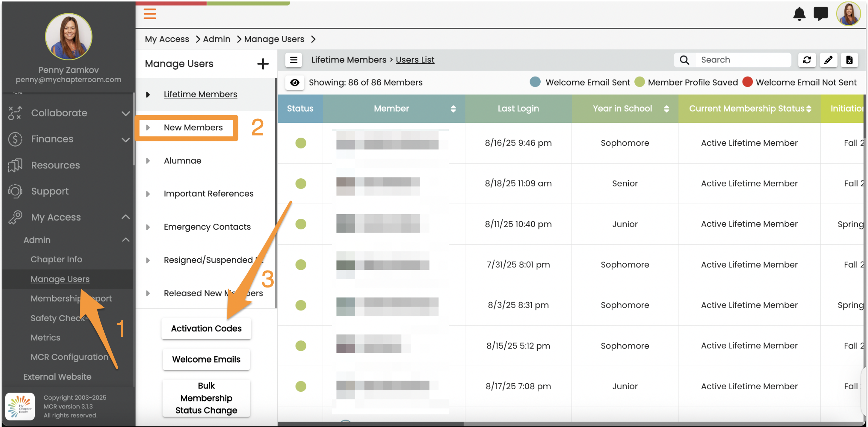Toggle the list panel menu button
The image size is (868, 427).
(x=294, y=60)
